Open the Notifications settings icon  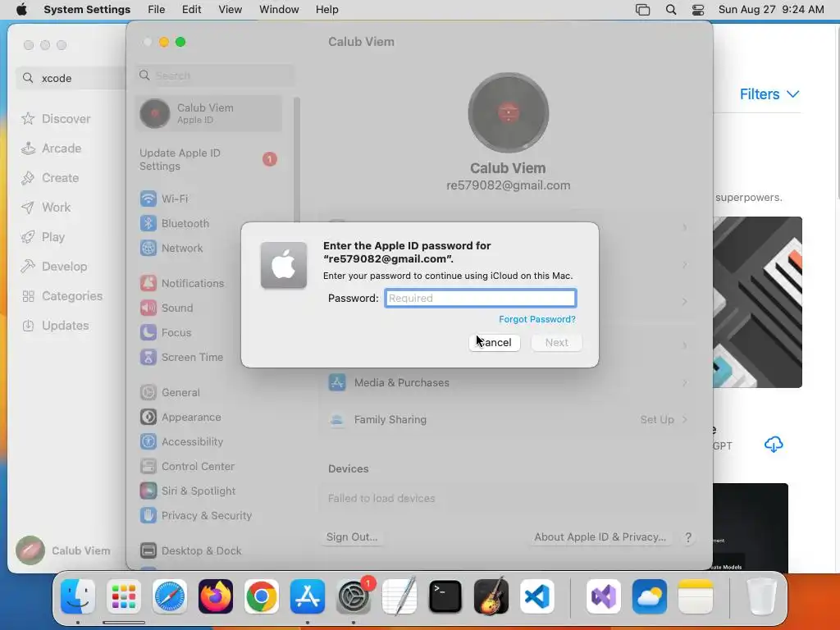pos(148,283)
